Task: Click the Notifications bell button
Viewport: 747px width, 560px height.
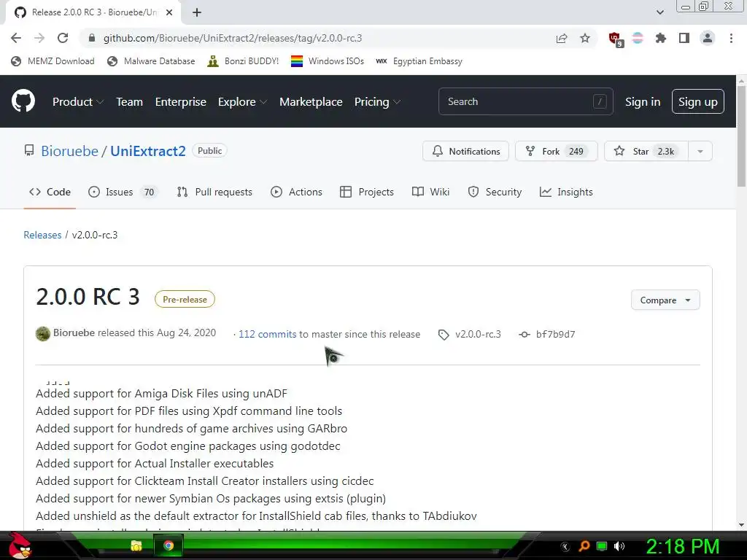Action: pos(465,152)
